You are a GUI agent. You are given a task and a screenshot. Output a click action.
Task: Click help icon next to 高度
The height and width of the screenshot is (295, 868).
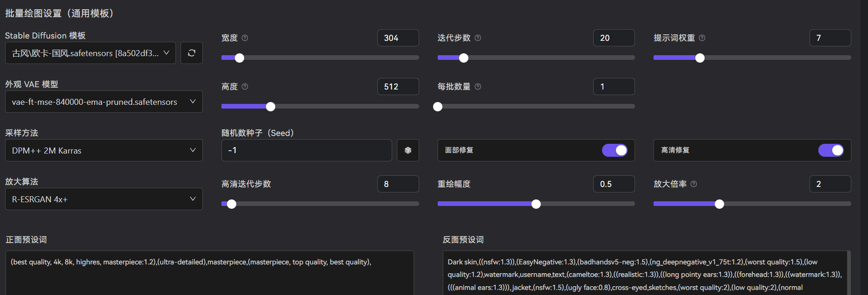245,87
